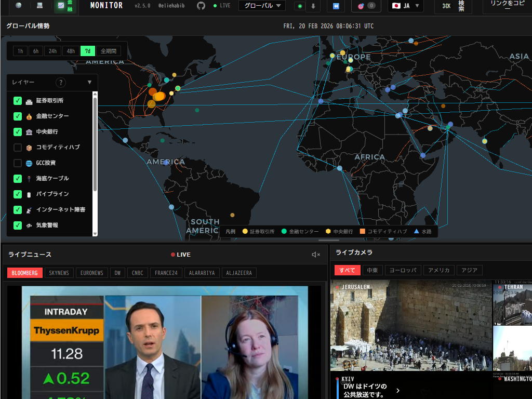Viewport: 532px width, 399px height.
Task: Enable the コモディティハブ layer checkbox
Action: click(18, 148)
